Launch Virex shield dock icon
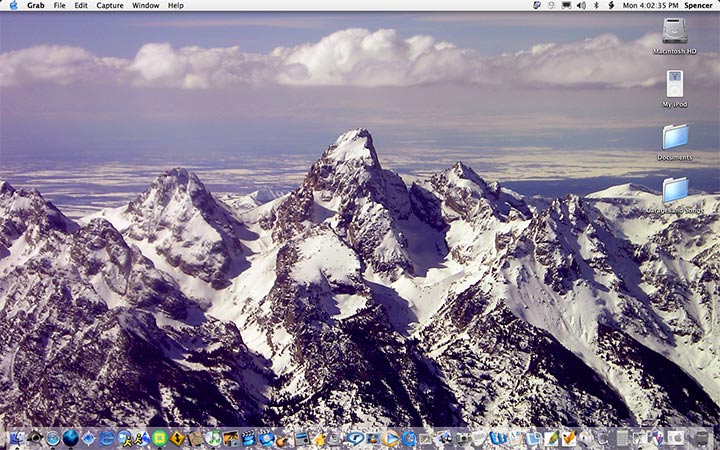This screenshot has height=450, width=720. pos(656,439)
